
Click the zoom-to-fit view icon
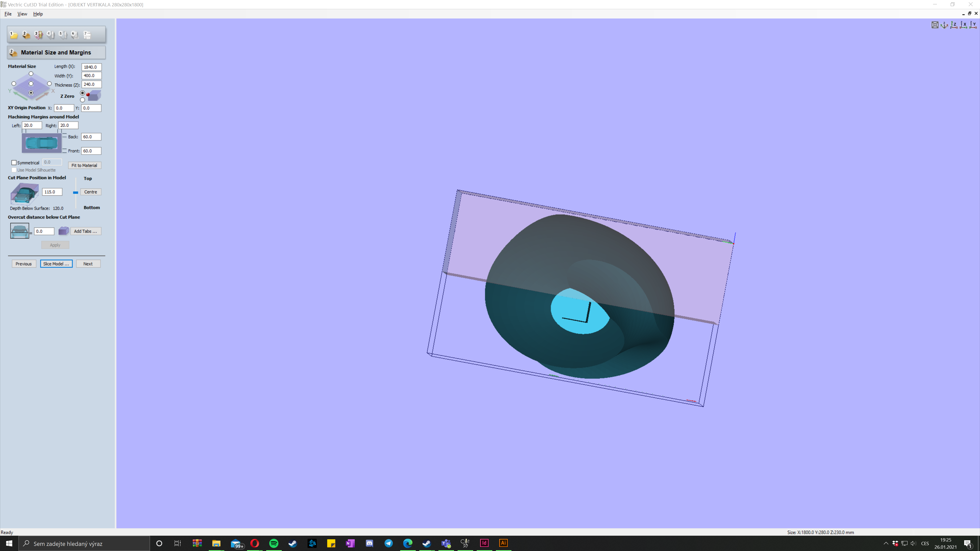935,25
